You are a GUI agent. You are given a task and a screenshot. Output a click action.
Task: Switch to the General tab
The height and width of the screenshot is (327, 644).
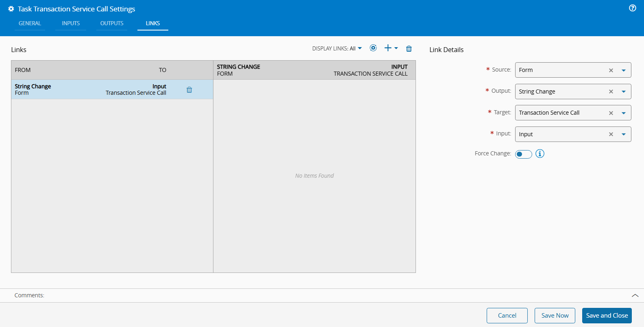[30, 23]
